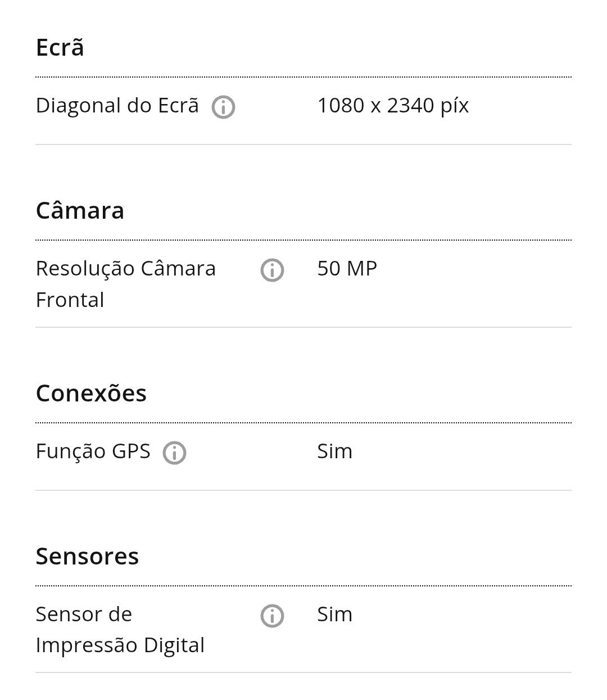The height and width of the screenshot is (700, 607).
Task: Click dotted divider under Conexões heading
Action: (303, 423)
